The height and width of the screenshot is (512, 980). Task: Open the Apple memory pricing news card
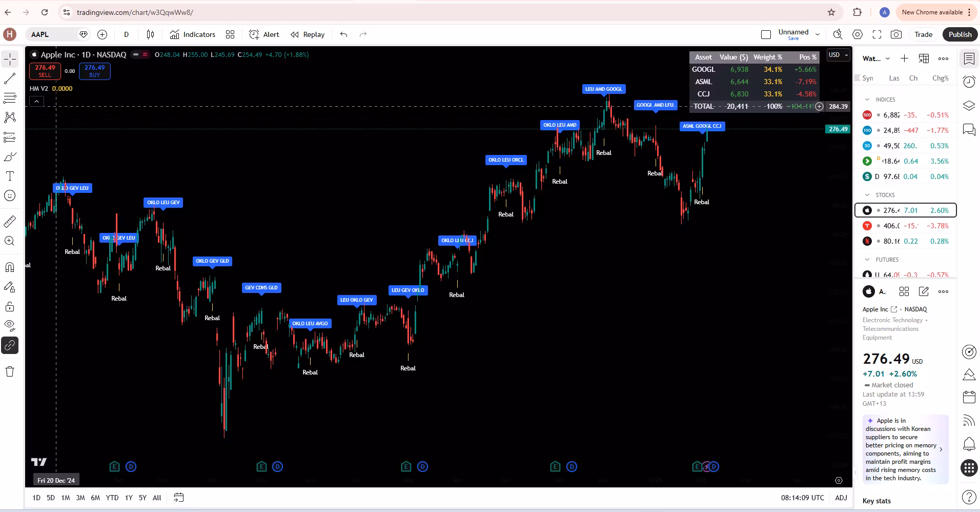[906, 449]
